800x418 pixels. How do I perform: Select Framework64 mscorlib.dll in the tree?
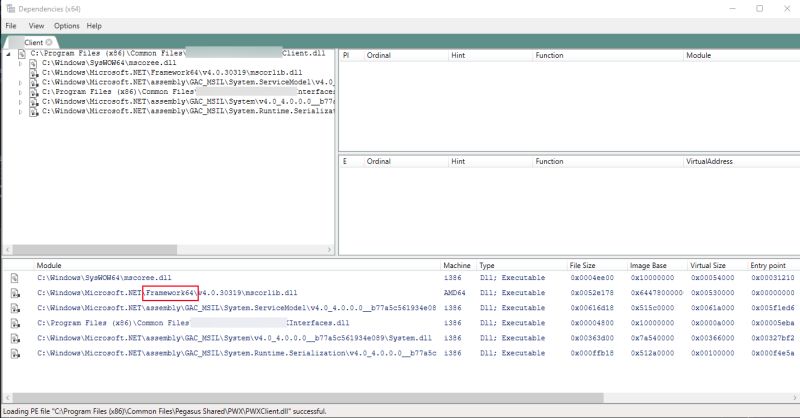172,72
